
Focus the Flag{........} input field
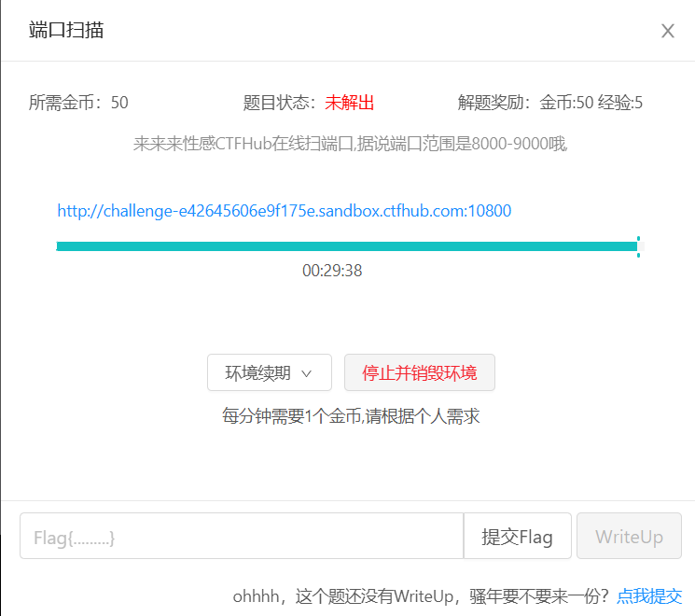tap(241, 537)
